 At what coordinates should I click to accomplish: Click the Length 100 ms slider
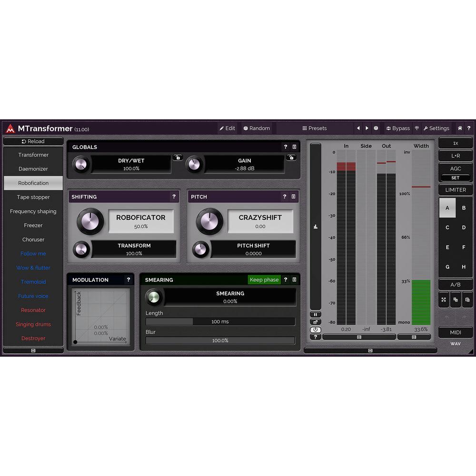[x=220, y=321]
